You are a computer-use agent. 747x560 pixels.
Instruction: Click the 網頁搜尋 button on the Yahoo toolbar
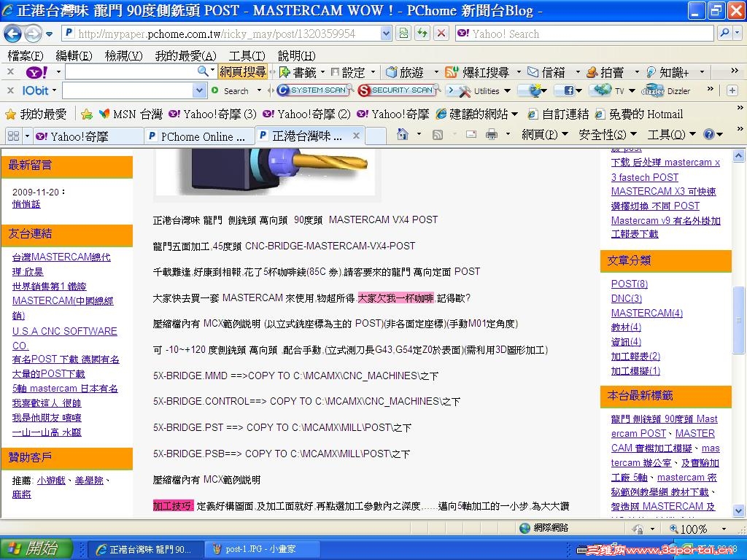tap(242, 72)
